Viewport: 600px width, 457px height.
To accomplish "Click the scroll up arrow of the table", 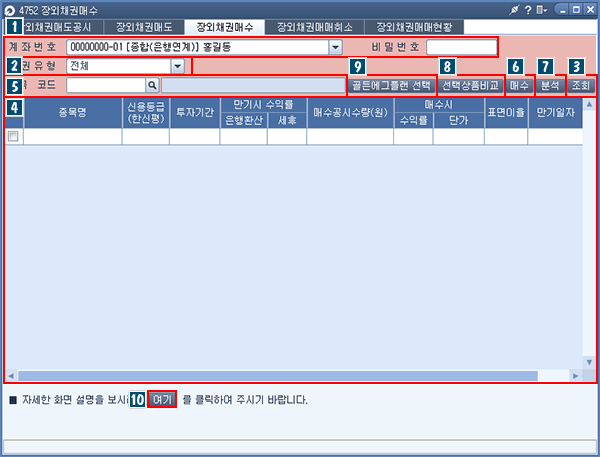I will click(x=589, y=104).
